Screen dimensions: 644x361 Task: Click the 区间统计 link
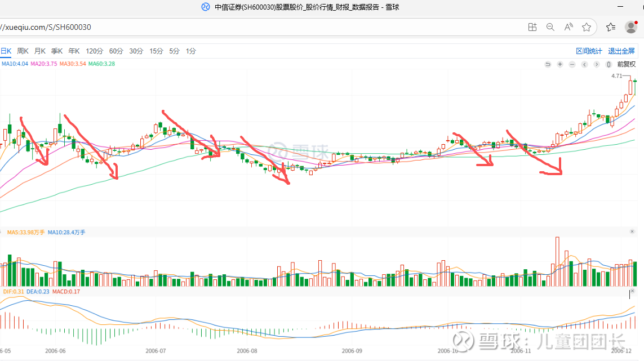tap(589, 51)
